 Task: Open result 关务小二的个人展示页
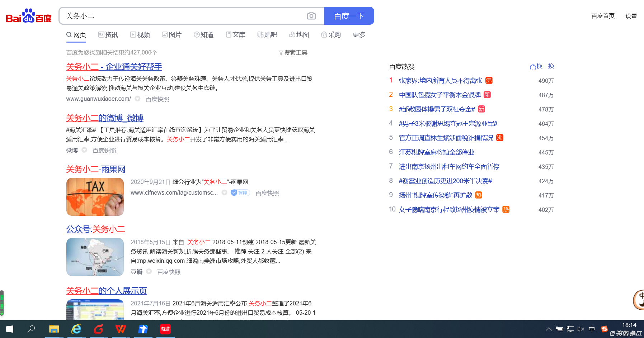click(107, 291)
